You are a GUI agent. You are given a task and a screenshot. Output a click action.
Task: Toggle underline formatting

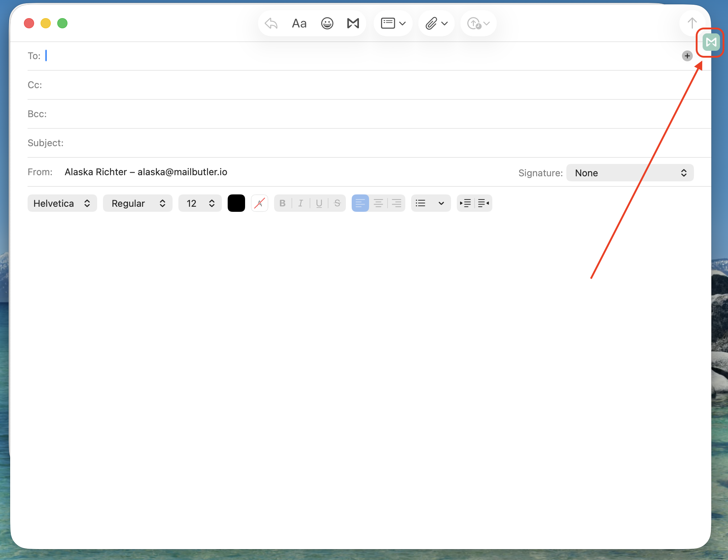pyautogui.click(x=319, y=203)
